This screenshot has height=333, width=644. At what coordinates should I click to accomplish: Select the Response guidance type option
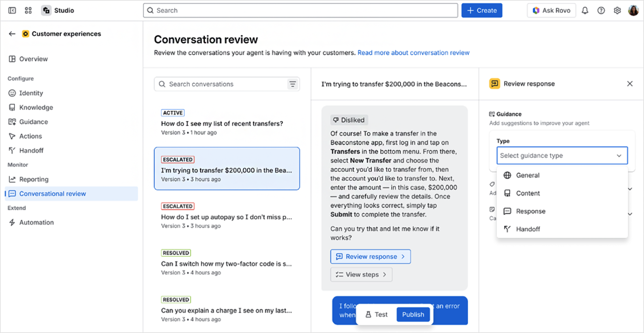click(x=531, y=211)
